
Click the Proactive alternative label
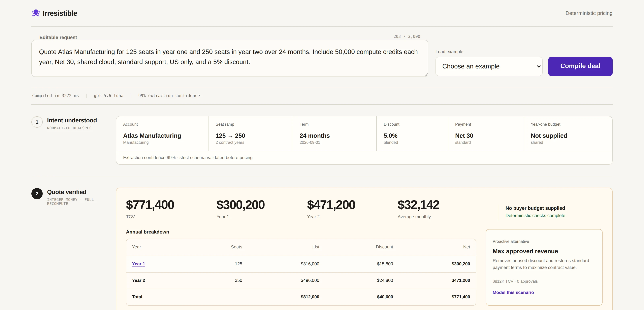pos(511,241)
